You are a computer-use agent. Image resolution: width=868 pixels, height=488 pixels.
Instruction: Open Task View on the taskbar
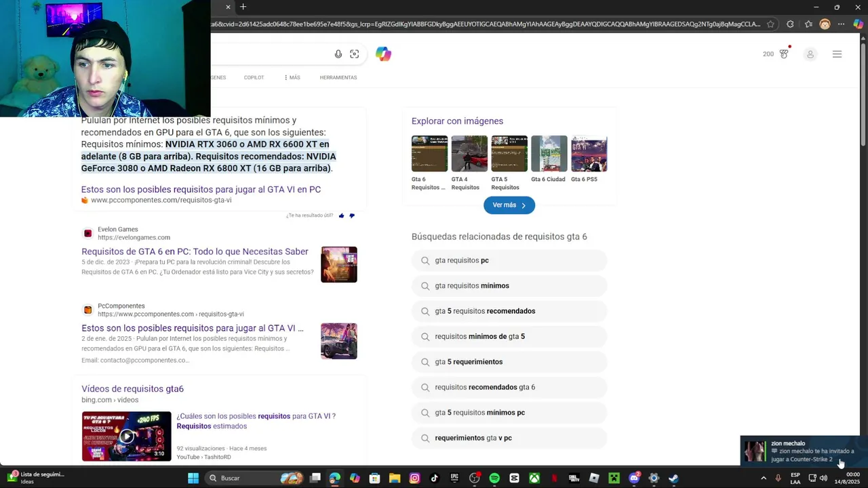315,478
